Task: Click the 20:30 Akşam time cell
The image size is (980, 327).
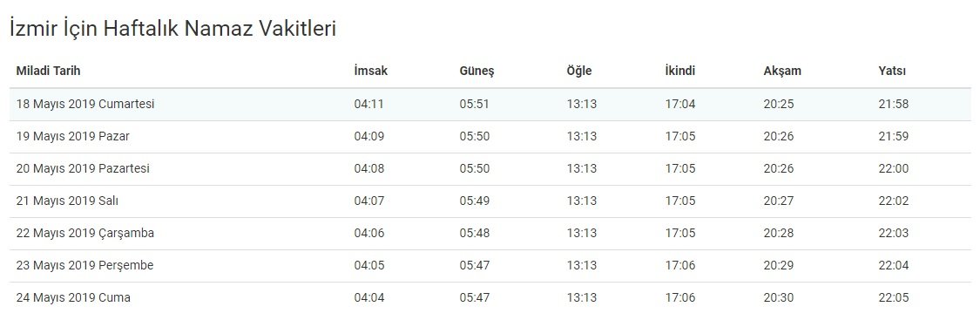Action: 779,298
